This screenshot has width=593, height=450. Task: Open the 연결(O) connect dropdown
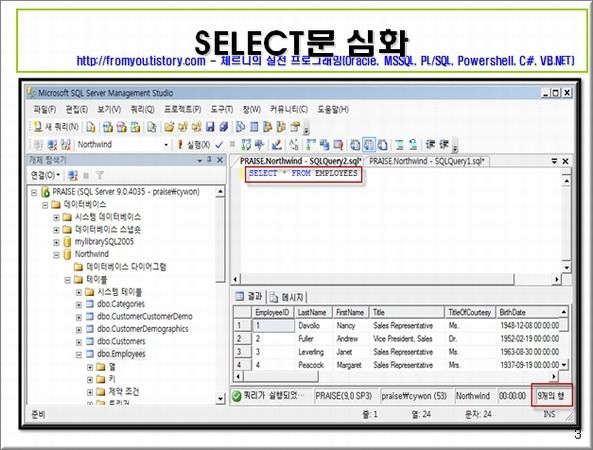(x=45, y=175)
